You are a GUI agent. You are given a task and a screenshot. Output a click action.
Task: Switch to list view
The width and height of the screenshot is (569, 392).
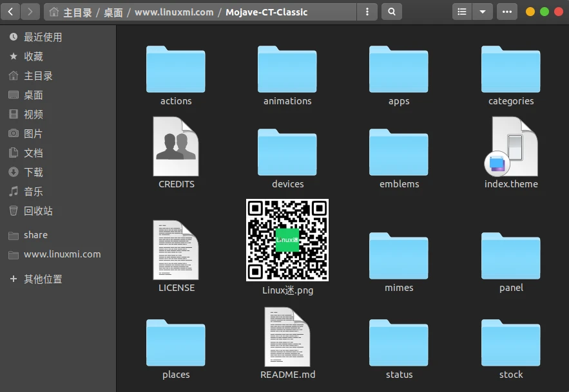[x=462, y=12]
